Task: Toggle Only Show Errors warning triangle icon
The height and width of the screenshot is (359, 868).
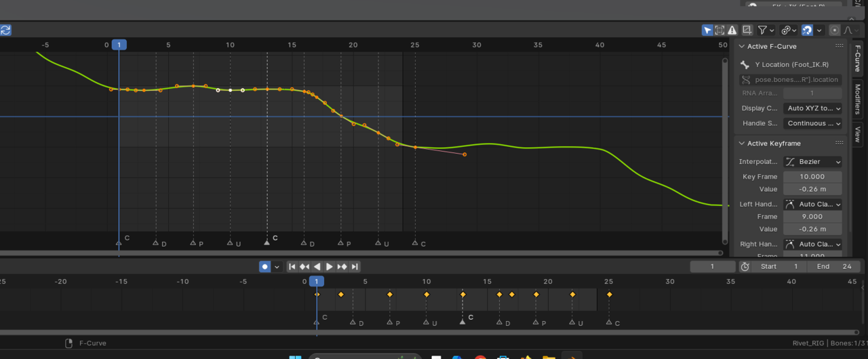Action: click(732, 30)
